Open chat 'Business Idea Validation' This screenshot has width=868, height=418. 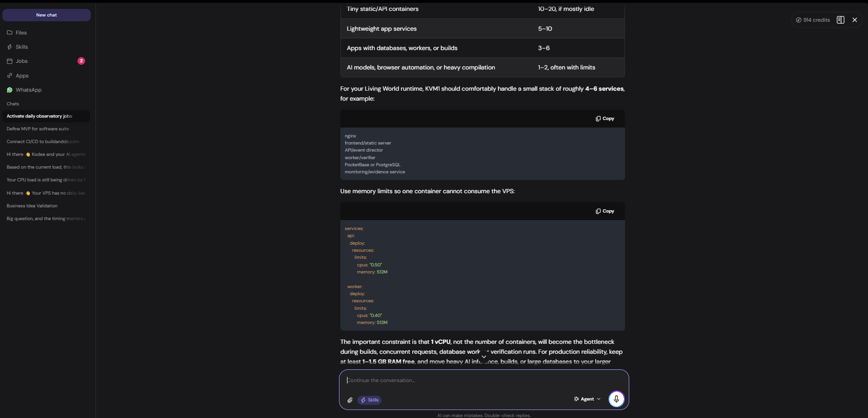[46, 206]
